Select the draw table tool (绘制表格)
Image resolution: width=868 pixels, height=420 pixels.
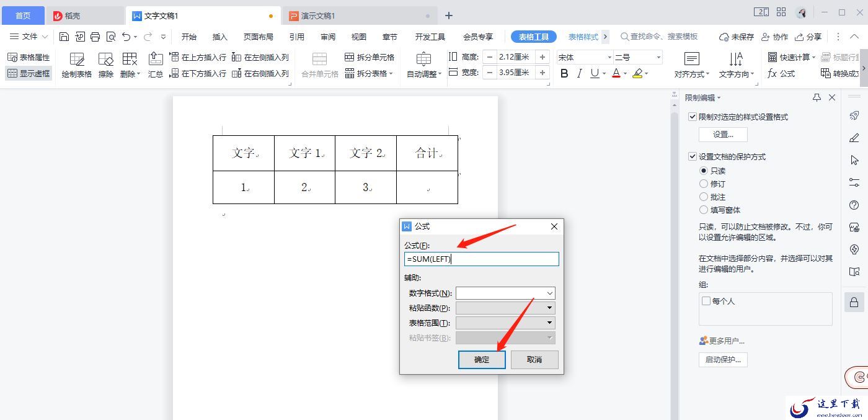pyautogui.click(x=77, y=65)
